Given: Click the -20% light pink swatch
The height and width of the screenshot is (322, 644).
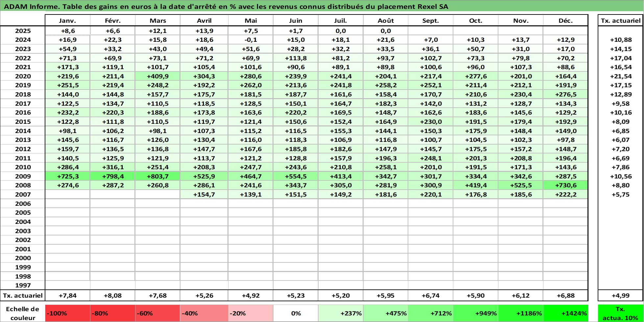Looking at the screenshot, I should click(x=250, y=313).
